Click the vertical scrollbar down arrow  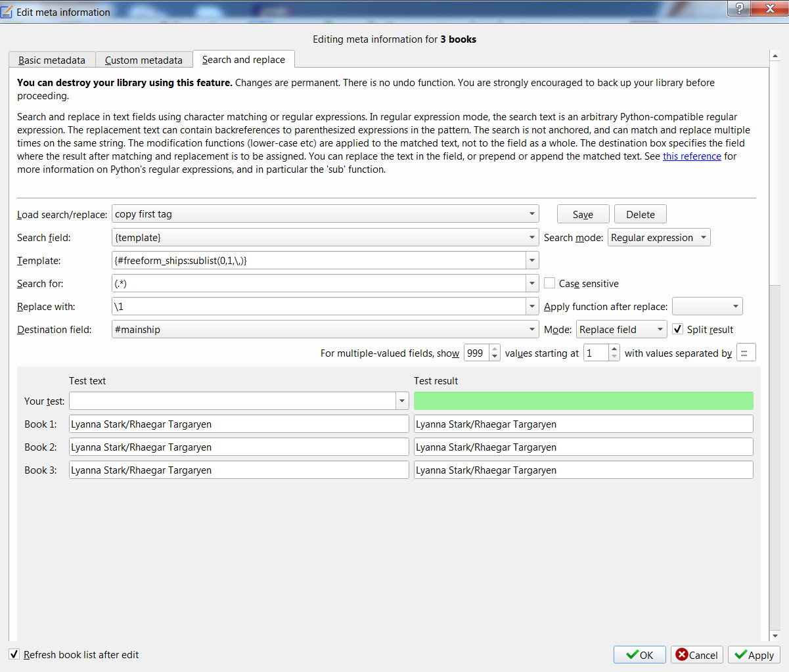pyautogui.click(x=775, y=636)
